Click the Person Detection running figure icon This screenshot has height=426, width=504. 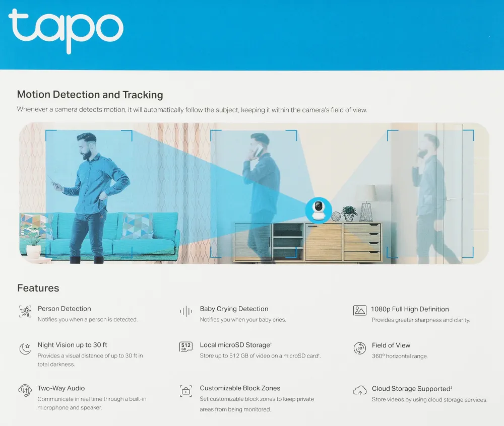pos(25,311)
